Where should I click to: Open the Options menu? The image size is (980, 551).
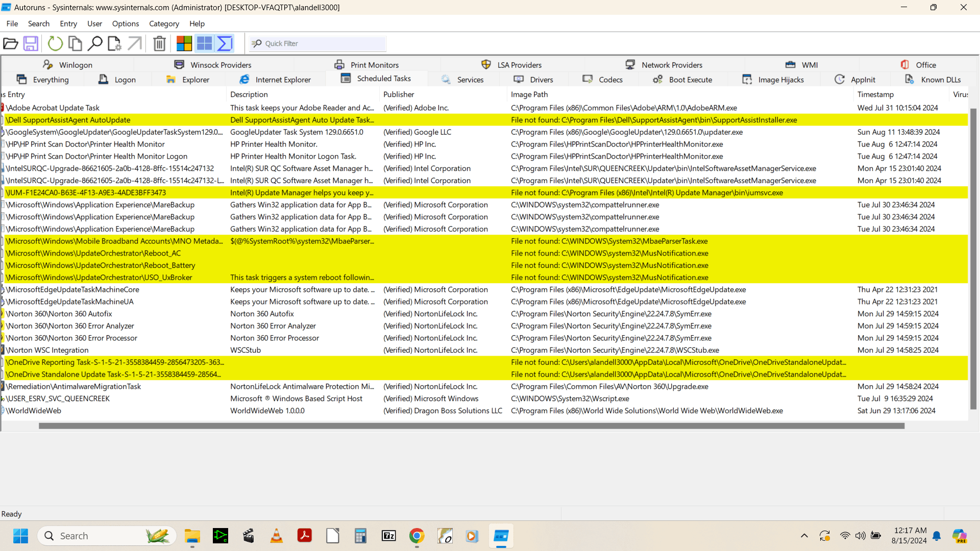(x=125, y=23)
